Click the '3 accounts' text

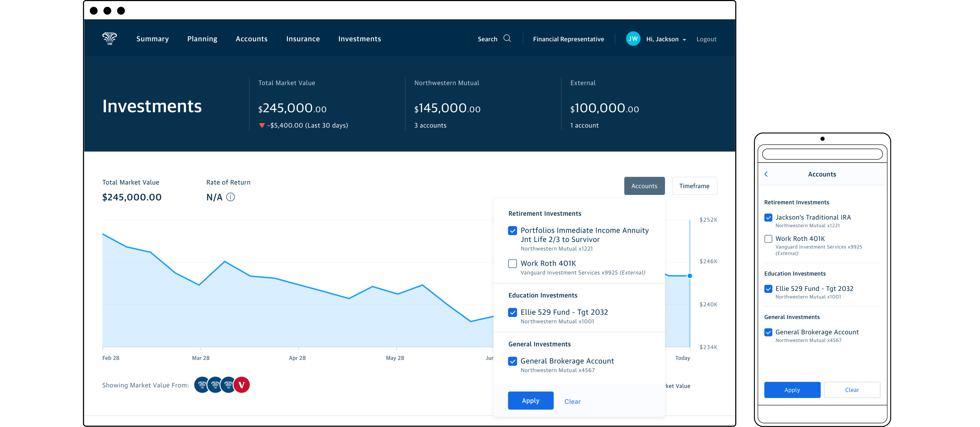(430, 125)
